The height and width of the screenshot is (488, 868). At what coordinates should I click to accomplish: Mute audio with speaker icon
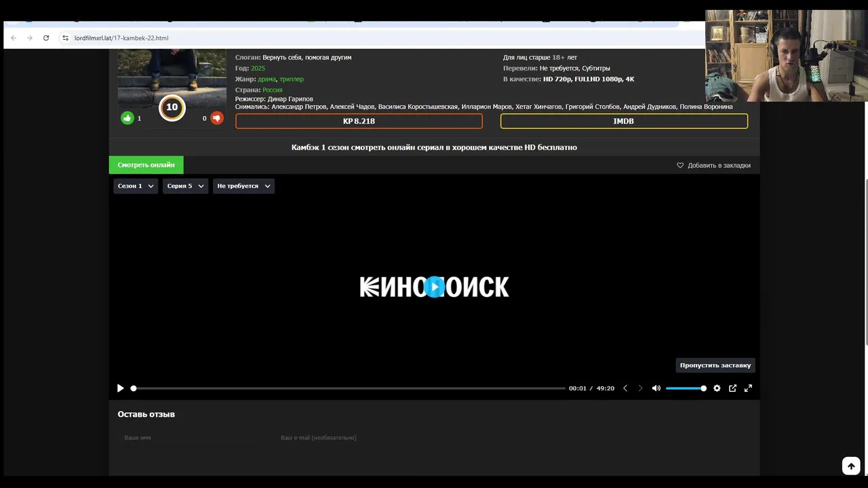pos(656,388)
